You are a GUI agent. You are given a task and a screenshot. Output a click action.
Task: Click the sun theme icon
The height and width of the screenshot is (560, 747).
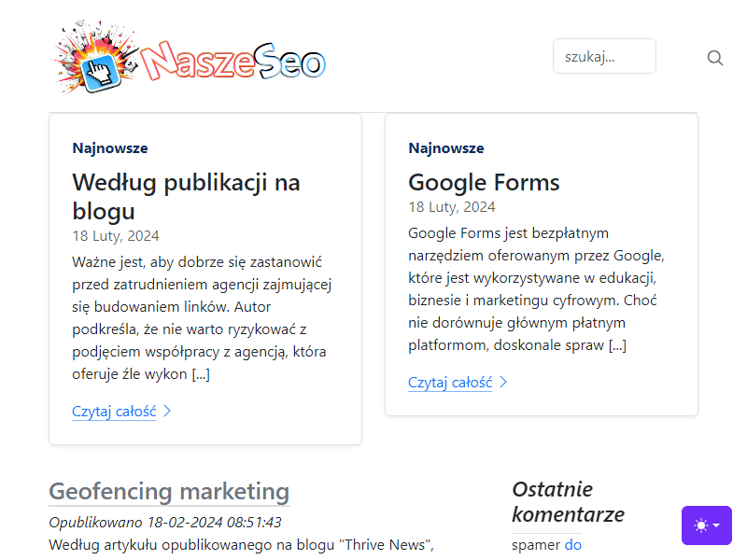(x=701, y=525)
